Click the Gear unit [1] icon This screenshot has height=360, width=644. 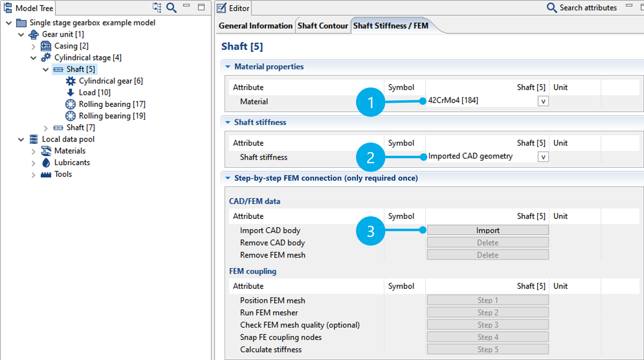pyautogui.click(x=34, y=34)
